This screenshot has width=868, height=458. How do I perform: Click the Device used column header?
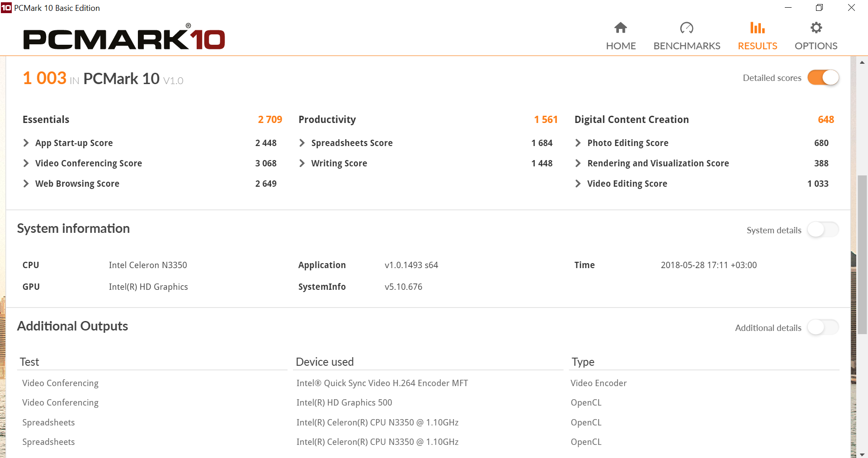pos(325,362)
